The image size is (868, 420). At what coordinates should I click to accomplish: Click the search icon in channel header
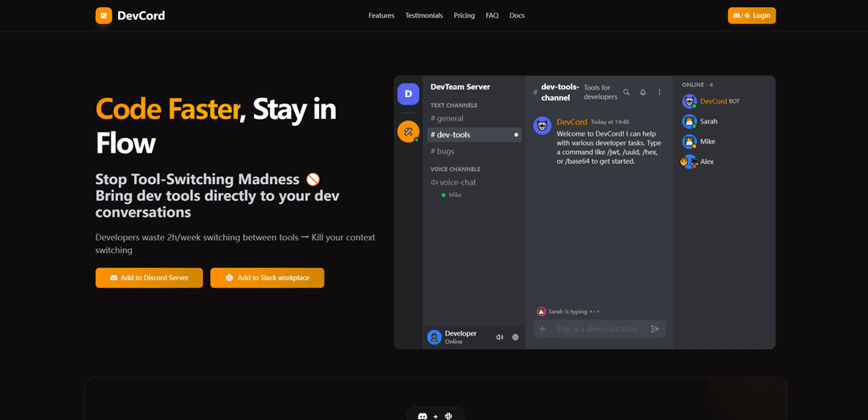point(627,92)
